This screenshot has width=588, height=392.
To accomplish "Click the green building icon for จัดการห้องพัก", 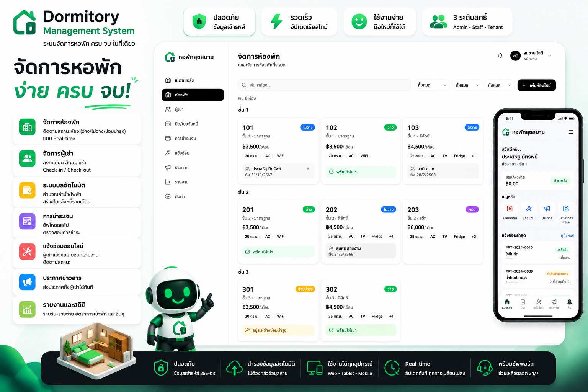I will 27,127.
